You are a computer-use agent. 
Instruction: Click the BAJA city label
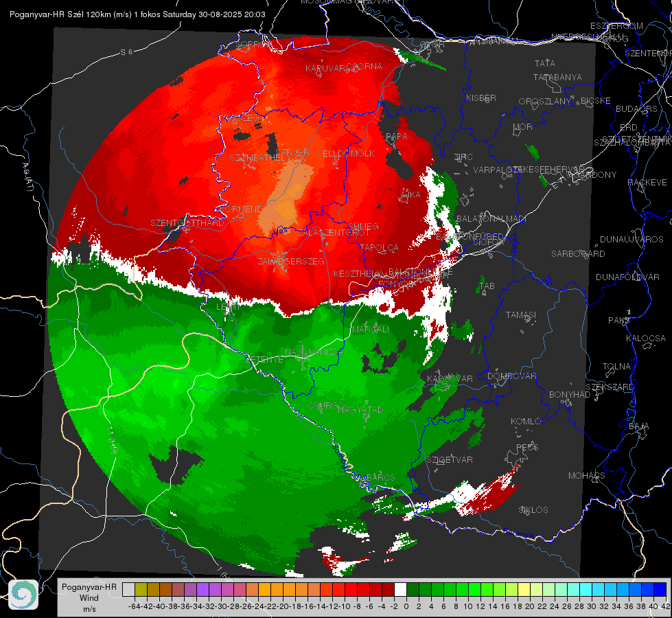click(639, 426)
